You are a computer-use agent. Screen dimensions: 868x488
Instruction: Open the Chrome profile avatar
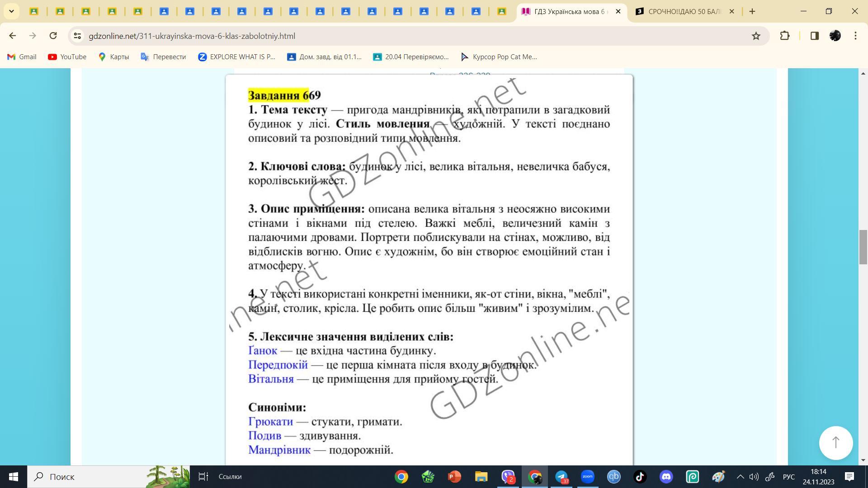(835, 36)
